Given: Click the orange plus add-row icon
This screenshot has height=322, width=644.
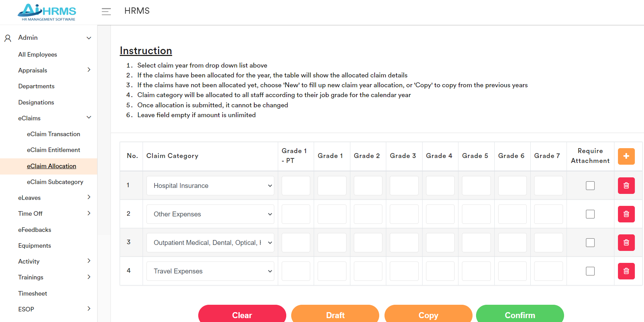Looking at the screenshot, I should pyautogui.click(x=626, y=156).
